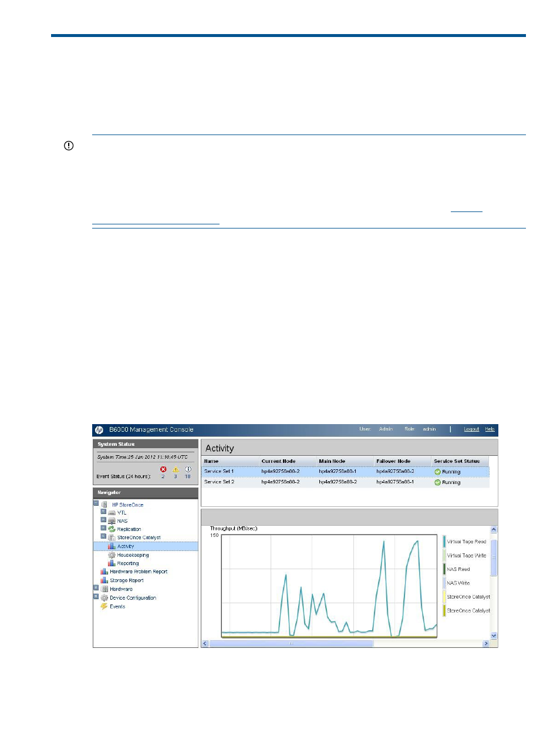Click the HP logo in console header

[99, 430]
